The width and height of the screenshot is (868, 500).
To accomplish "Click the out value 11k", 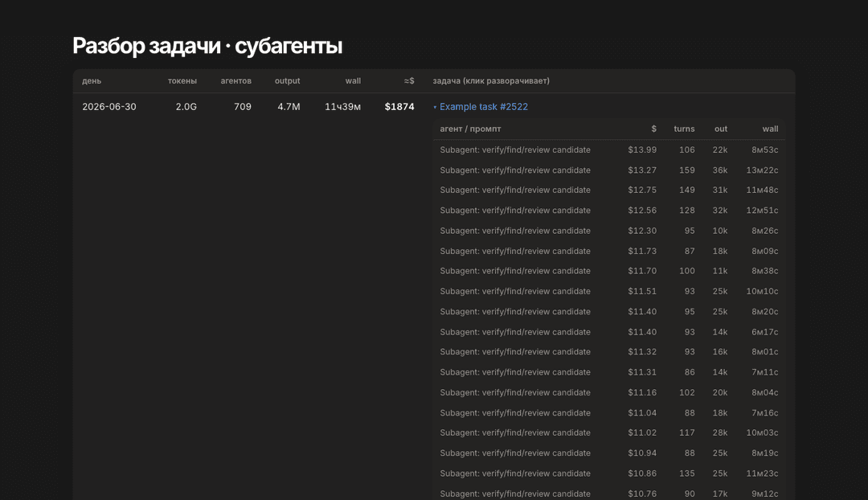I will point(720,271).
